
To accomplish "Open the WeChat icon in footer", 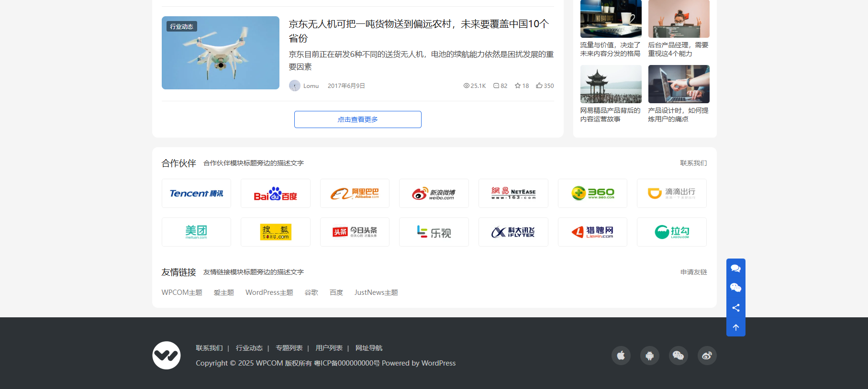I will [x=679, y=356].
